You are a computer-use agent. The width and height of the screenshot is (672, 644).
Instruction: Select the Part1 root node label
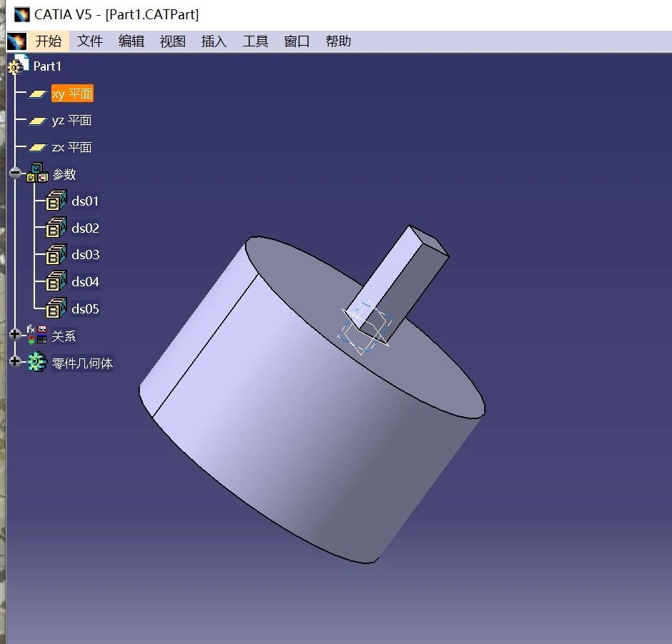47,66
